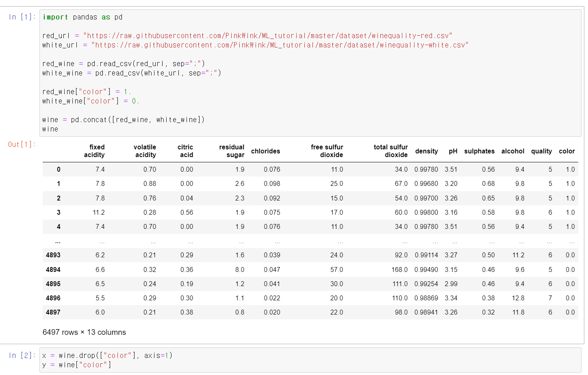588x375 pixels.
Task: Click the red_wine["color"] = 1. line
Action: point(87,92)
